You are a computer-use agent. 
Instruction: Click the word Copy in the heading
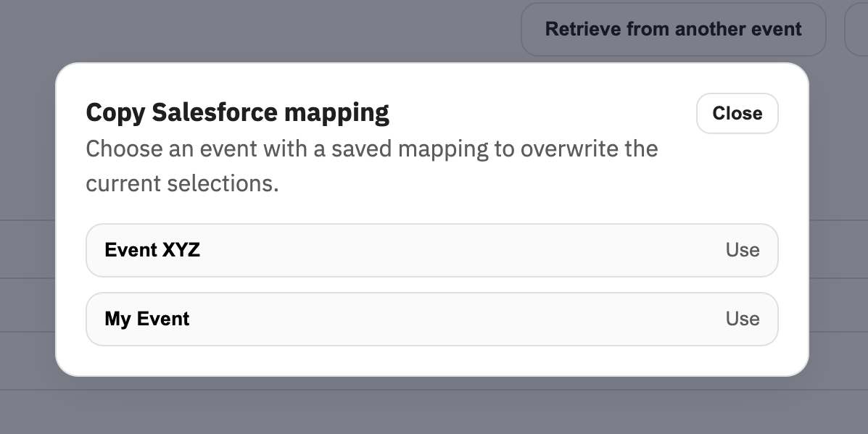point(116,113)
